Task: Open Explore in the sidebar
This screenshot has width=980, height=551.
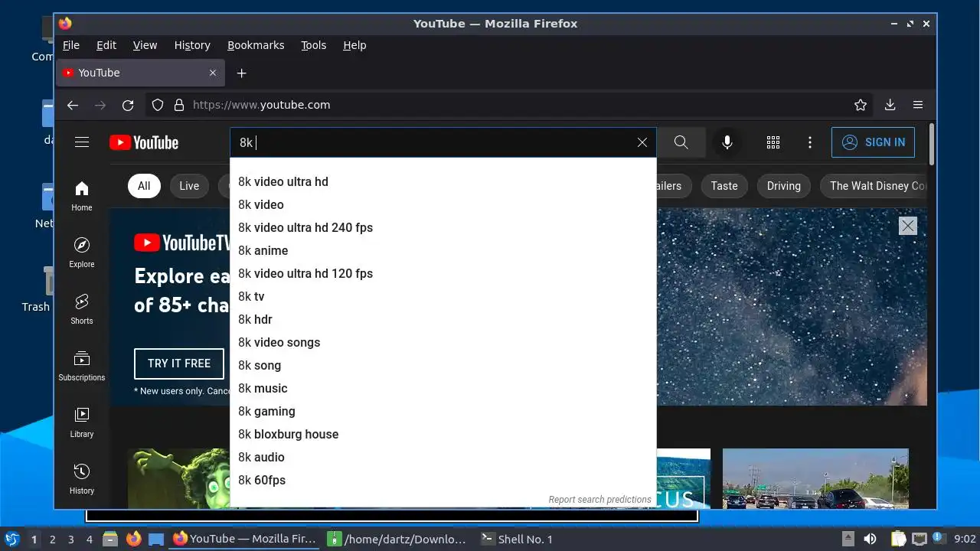Action: [x=82, y=253]
